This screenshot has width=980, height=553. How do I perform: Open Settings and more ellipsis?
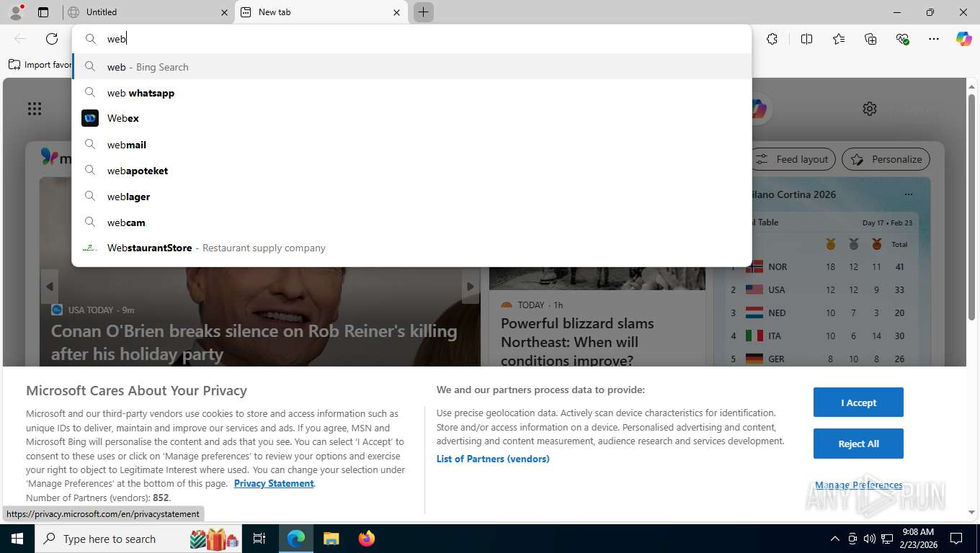tap(934, 39)
